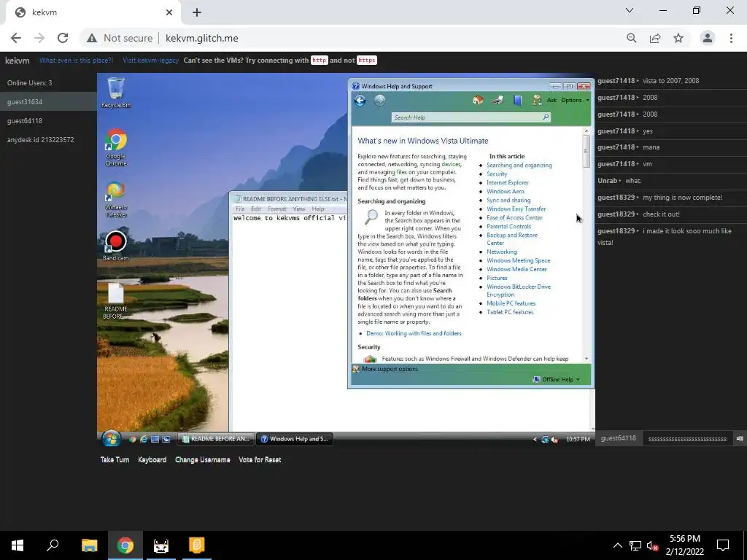Launch Internet Explorer from quick launch
Viewport: 747px width, 560px height.
(x=144, y=439)
